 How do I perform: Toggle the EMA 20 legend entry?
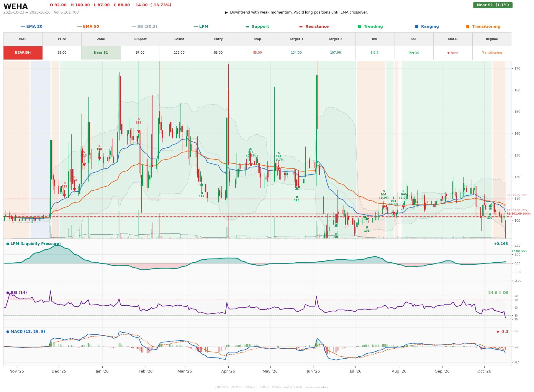click(x=31, y=27)
